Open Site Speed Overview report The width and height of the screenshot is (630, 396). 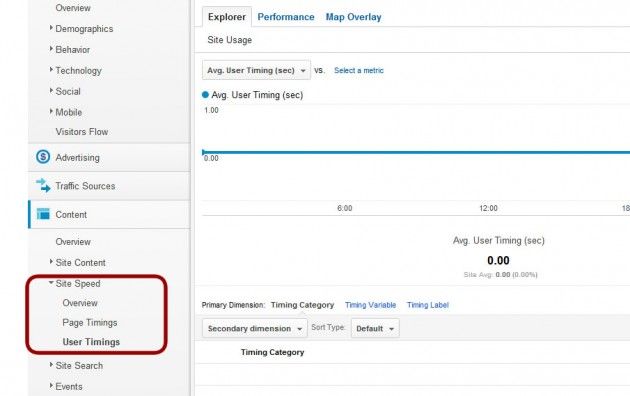pos(80,303)
